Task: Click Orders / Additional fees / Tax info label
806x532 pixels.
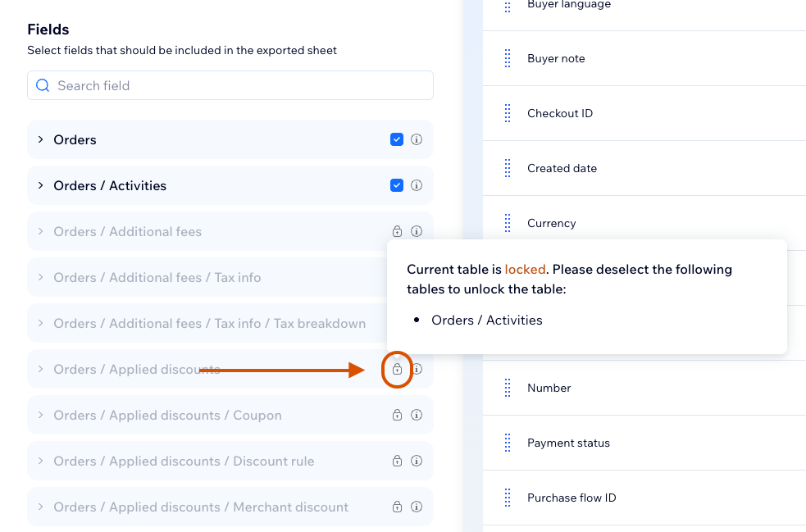Action: click(x=157, y=278)
